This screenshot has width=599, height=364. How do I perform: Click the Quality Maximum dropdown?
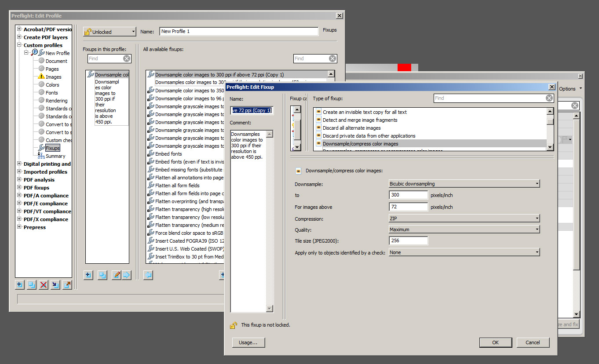pyautogui.click(x=464, y=229)
